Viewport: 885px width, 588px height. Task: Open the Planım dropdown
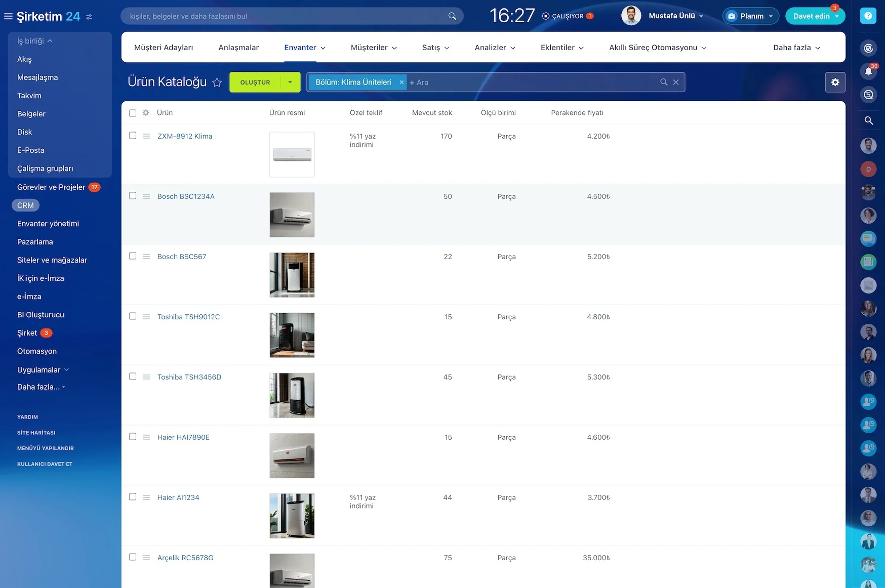coord(751,16)
